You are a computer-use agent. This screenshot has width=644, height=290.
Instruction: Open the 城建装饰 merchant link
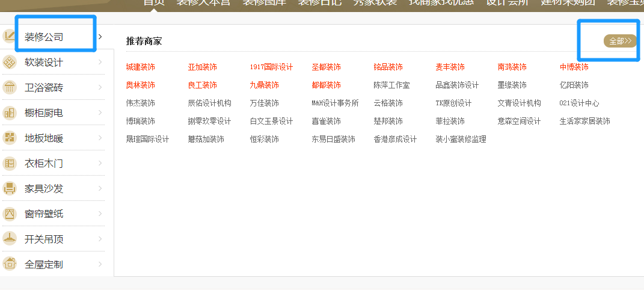point(141,67)
